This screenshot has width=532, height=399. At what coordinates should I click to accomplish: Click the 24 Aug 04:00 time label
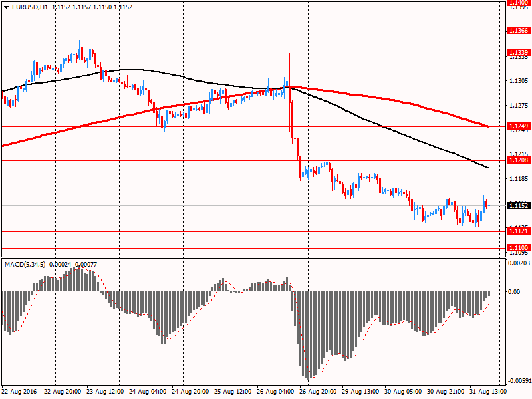tap(148, 392)
